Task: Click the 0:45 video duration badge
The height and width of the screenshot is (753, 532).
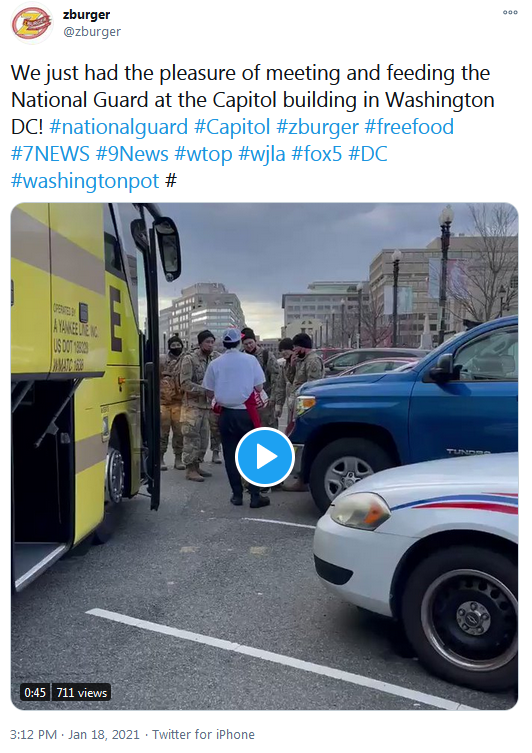Action: pyautogui.click(x=35, y=692)
